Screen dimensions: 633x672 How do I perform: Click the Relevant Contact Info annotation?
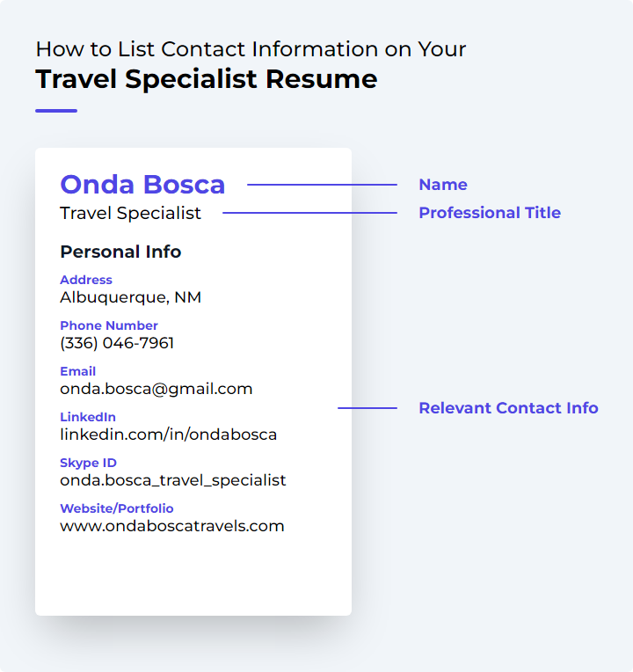[508, 408]
